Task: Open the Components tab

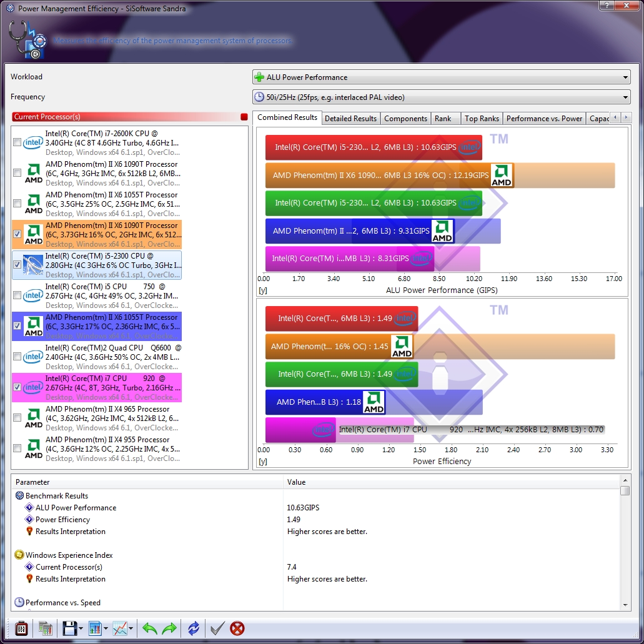Action: point(406,118)
